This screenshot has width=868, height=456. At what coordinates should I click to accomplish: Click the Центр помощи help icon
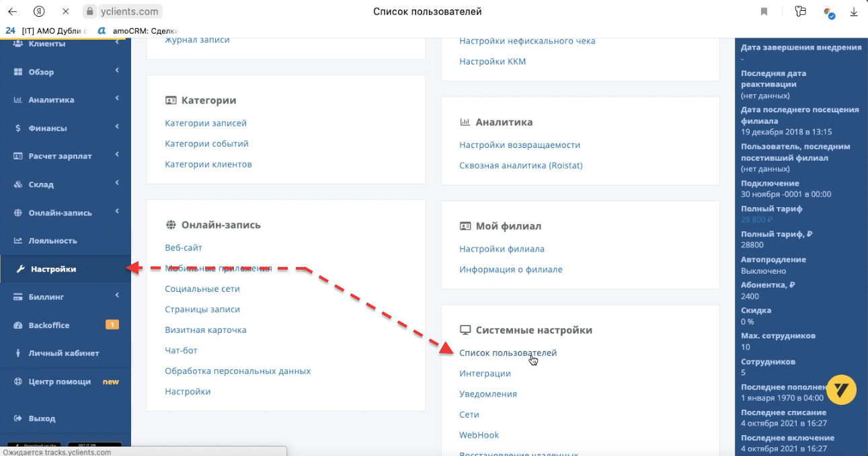18,381
